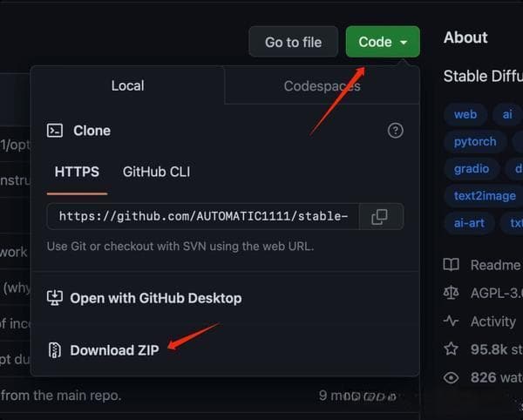Click the Clone terminal icon

tap(55, 131)
